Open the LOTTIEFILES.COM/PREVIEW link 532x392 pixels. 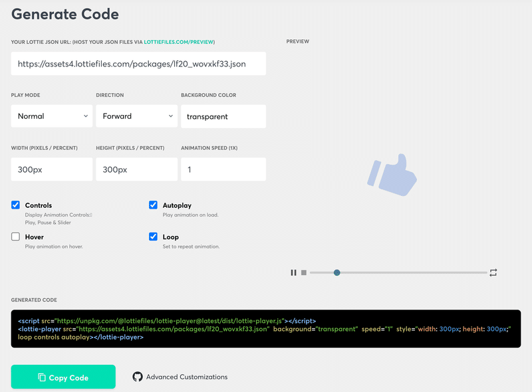pyautogui.click(x=178, y=42)
